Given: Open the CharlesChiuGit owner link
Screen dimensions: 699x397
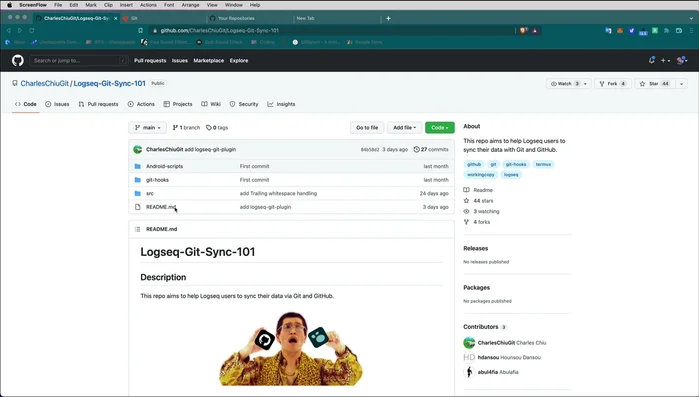Looking at the screenshot, I should 45,83.
